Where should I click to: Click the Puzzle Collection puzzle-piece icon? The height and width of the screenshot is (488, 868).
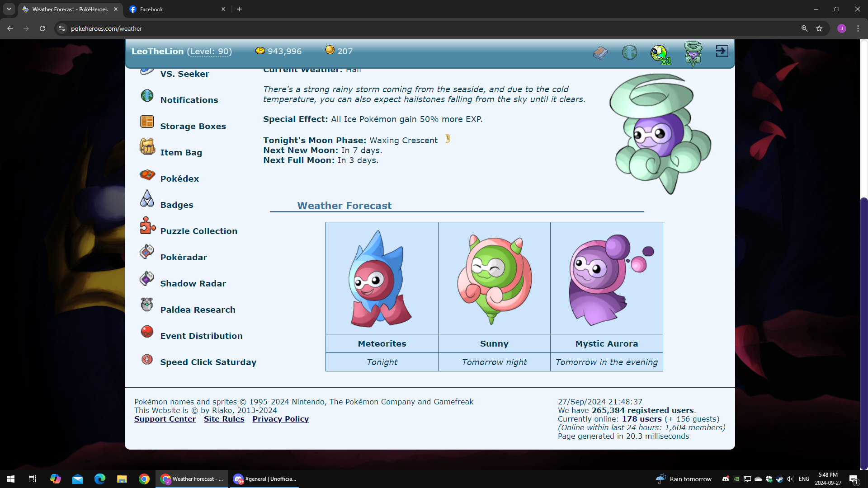click(x=147, y=225)
